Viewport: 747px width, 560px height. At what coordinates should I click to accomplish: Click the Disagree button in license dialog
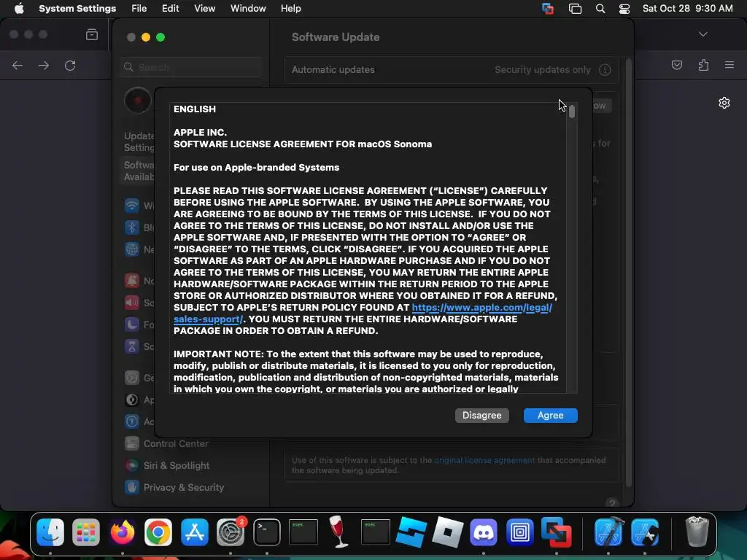coord(481,415)
